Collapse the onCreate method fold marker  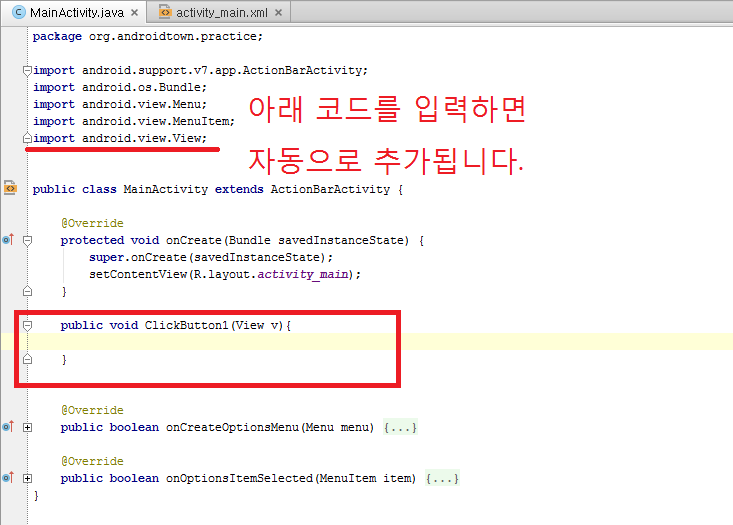[x=28, y=241]
